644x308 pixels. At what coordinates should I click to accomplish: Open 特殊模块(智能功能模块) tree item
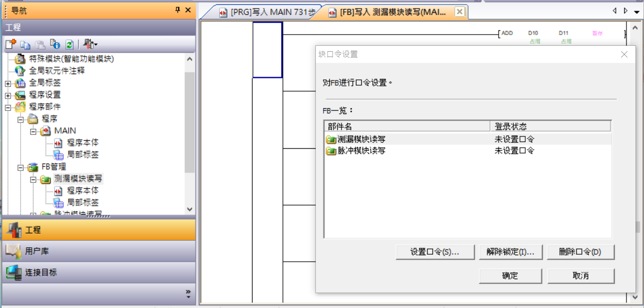coord(71,59)
